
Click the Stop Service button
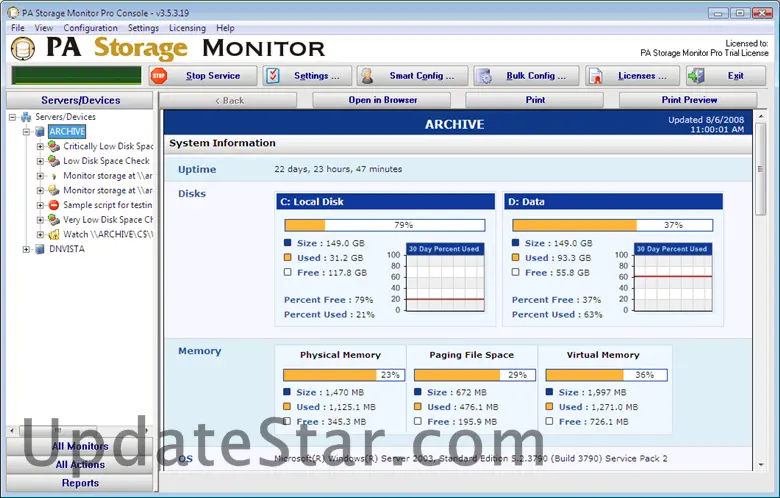pyautogui.click(x=202, y=76)
